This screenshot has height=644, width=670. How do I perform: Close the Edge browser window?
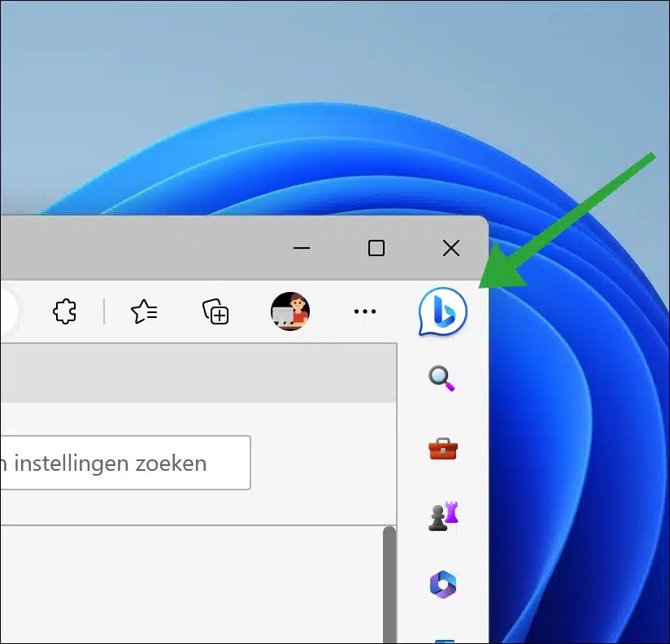tap(451, 248)
